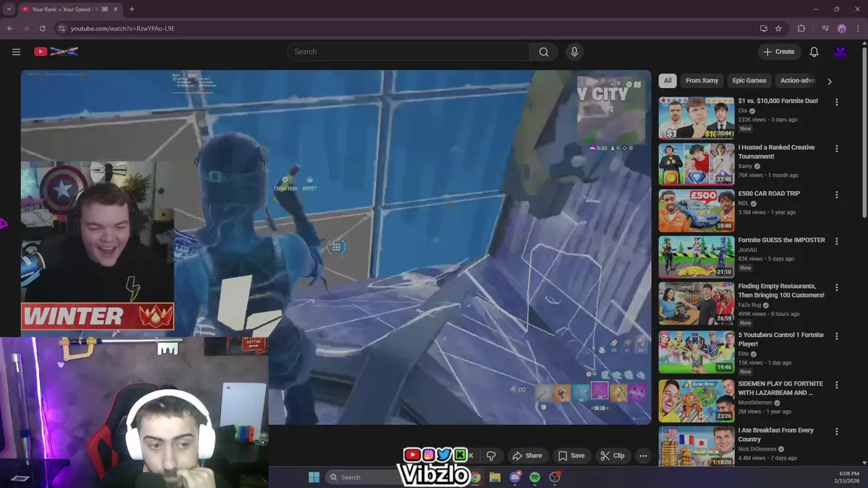Open the Windows Start menu

314,477
